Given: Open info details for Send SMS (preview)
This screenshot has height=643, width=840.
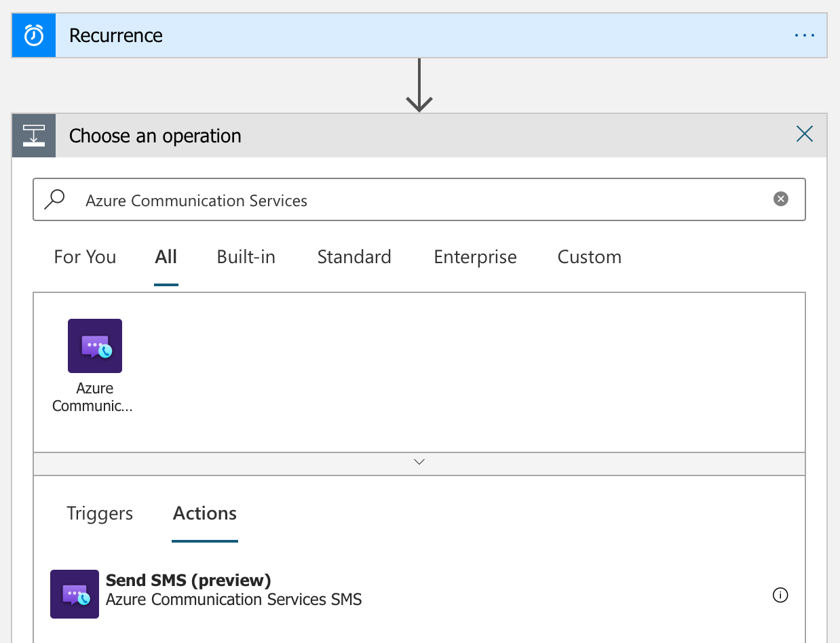Looking at the screenshot, I should pyautogui.click(x=780, y=595).
